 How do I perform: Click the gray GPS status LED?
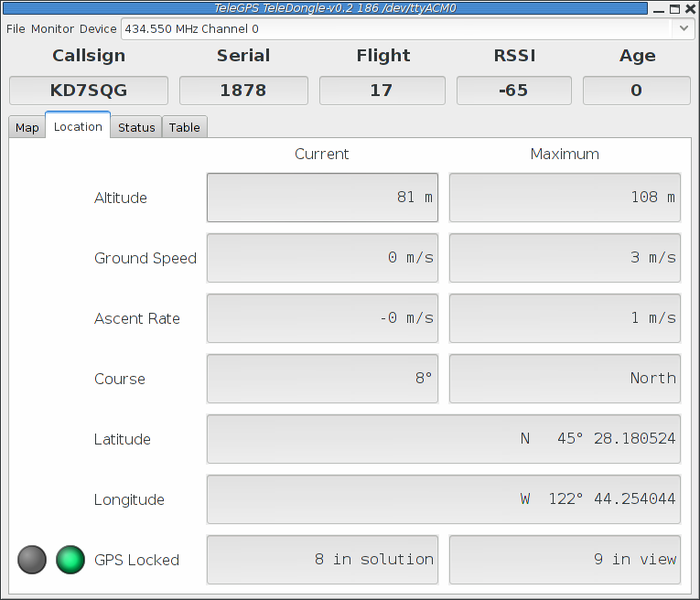32,560
